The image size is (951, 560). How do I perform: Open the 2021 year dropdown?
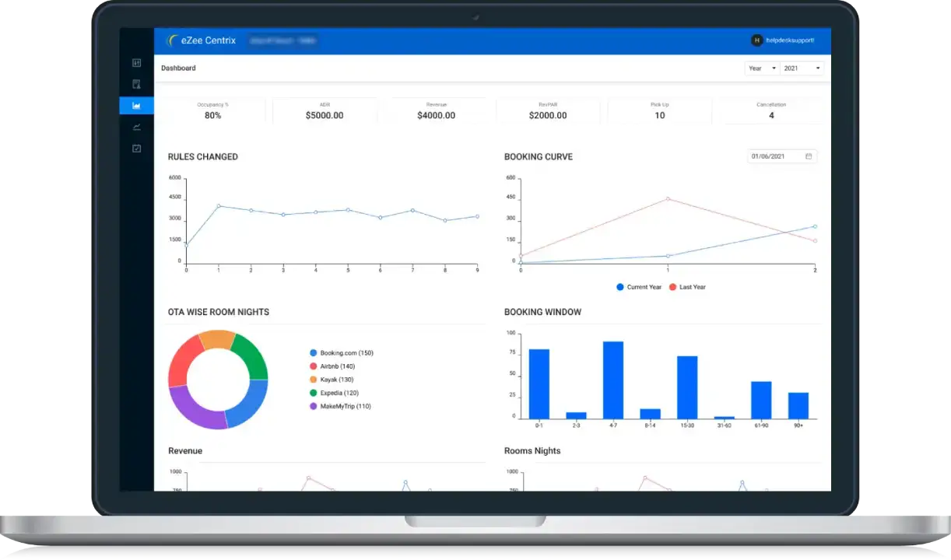click(802, 68)
